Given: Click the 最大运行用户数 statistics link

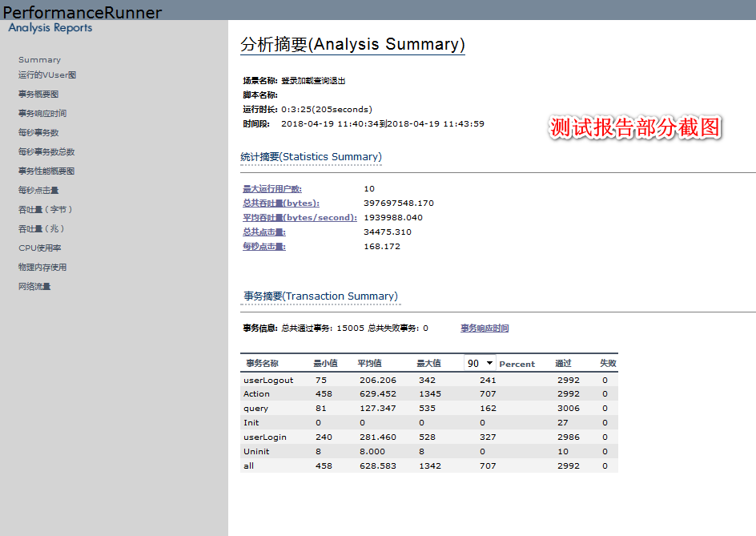Looking at the screenshot, I should (272, 189).
